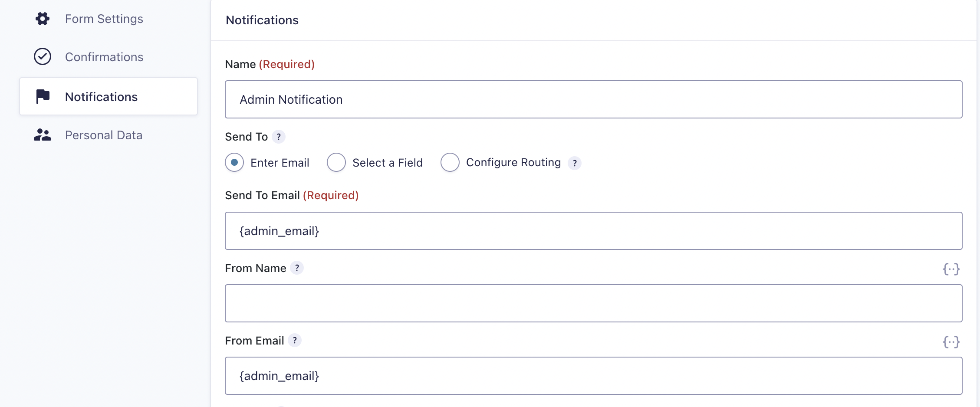This screenshot has height=407, width=980.
Task: Open the Form Settings section
Action: [104, 19]
